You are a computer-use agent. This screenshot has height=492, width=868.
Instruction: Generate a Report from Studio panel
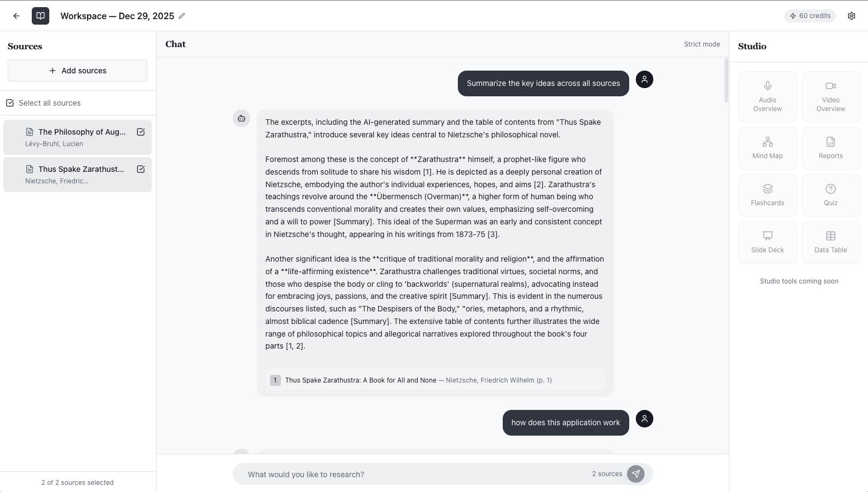click(830, 148)
